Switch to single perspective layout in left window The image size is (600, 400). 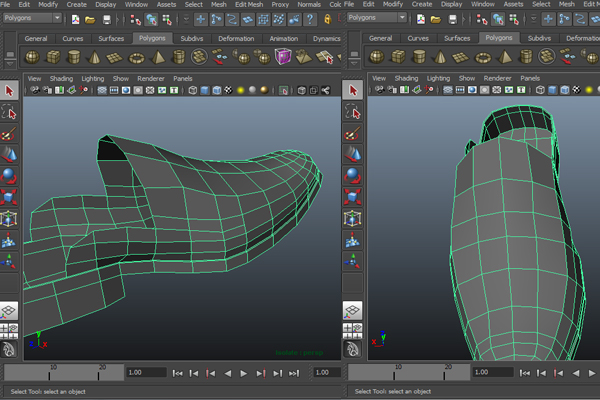pos(9,310)
